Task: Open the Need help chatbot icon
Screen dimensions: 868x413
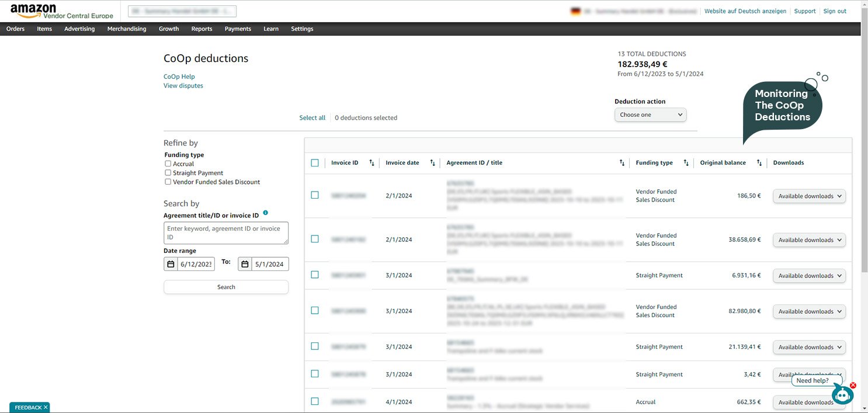Action: 842,395
